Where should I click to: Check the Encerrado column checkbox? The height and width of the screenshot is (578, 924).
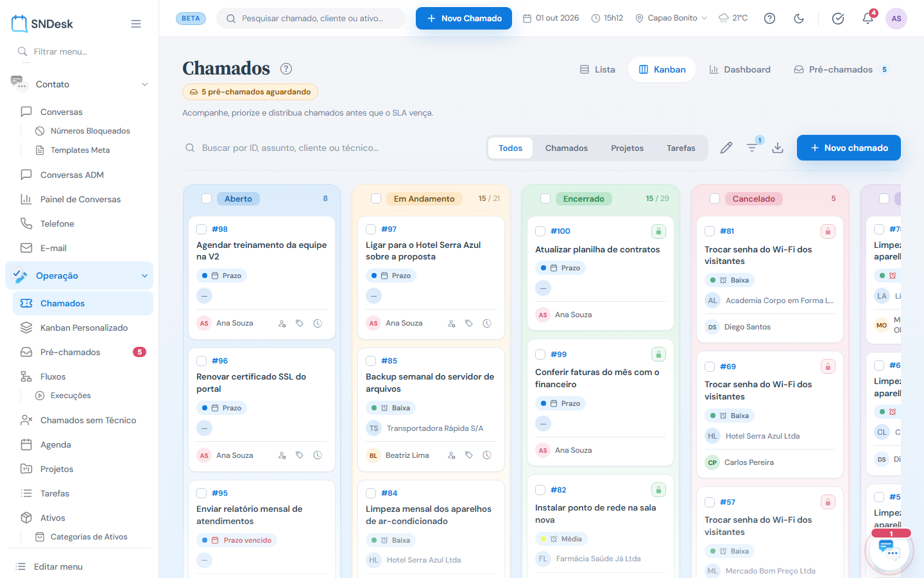tap(545, 198)
